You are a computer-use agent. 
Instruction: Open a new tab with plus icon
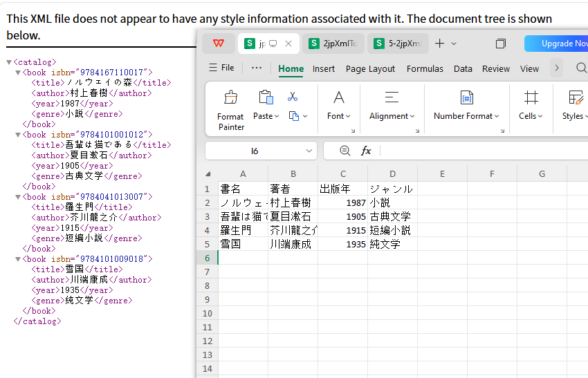439,44
